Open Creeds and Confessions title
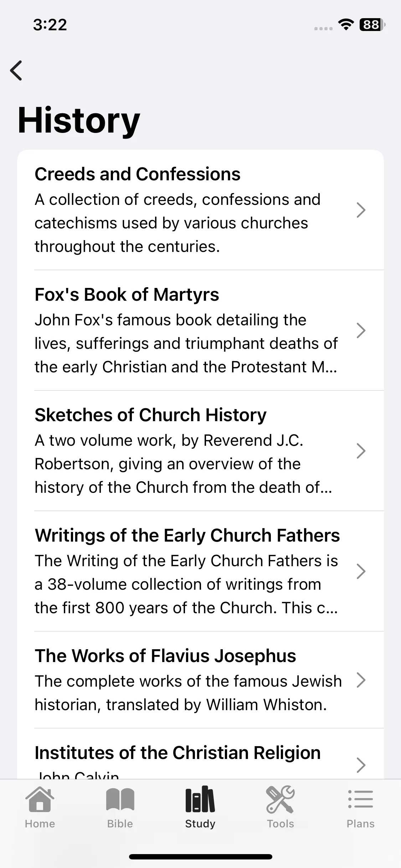This screenshot has height=868, width=401. point(138,174)
